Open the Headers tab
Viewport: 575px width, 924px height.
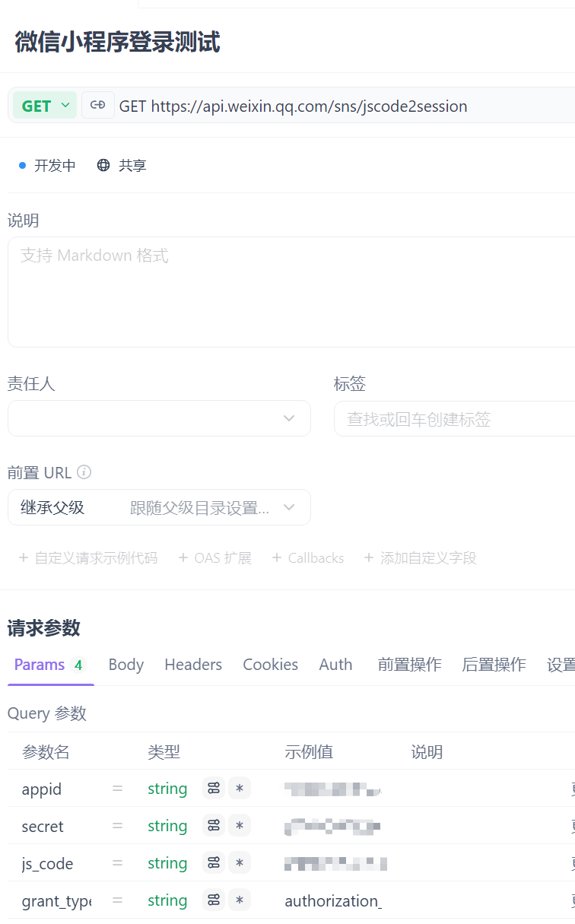tap(193, 665)
